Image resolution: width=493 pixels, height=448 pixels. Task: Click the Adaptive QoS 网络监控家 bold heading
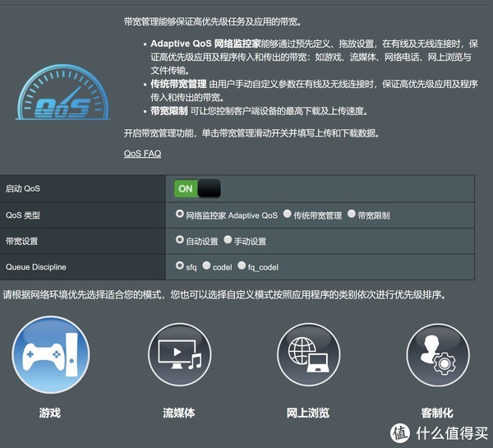(205, 44)
